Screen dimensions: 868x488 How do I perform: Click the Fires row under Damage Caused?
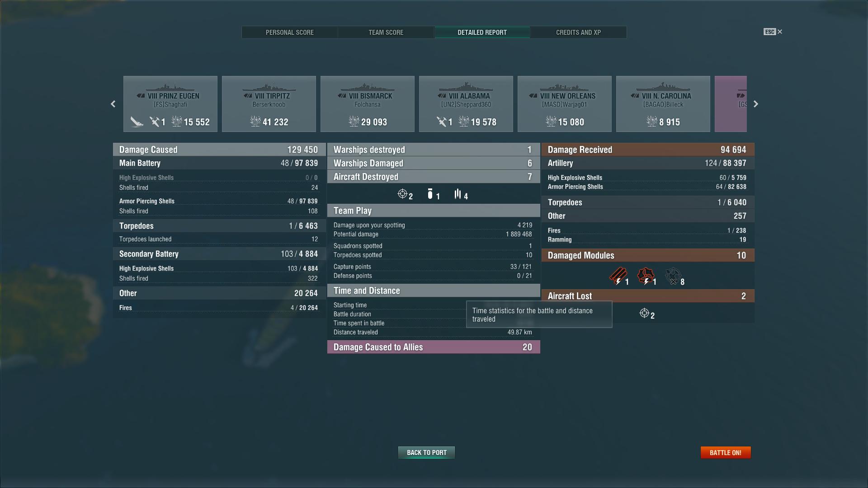(219, 308)
